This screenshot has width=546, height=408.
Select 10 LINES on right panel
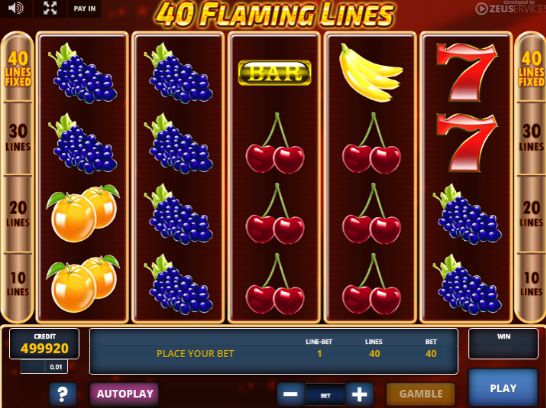point(531,284)
